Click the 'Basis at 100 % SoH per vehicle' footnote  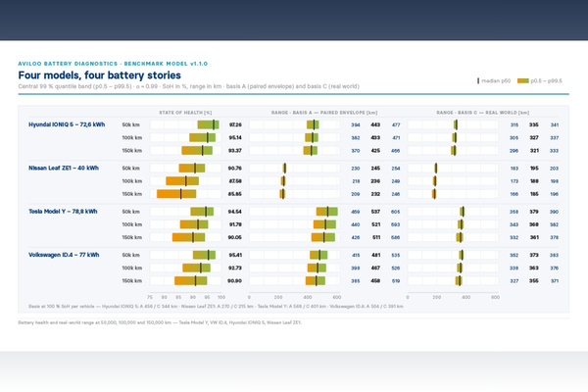coord(216,307)
